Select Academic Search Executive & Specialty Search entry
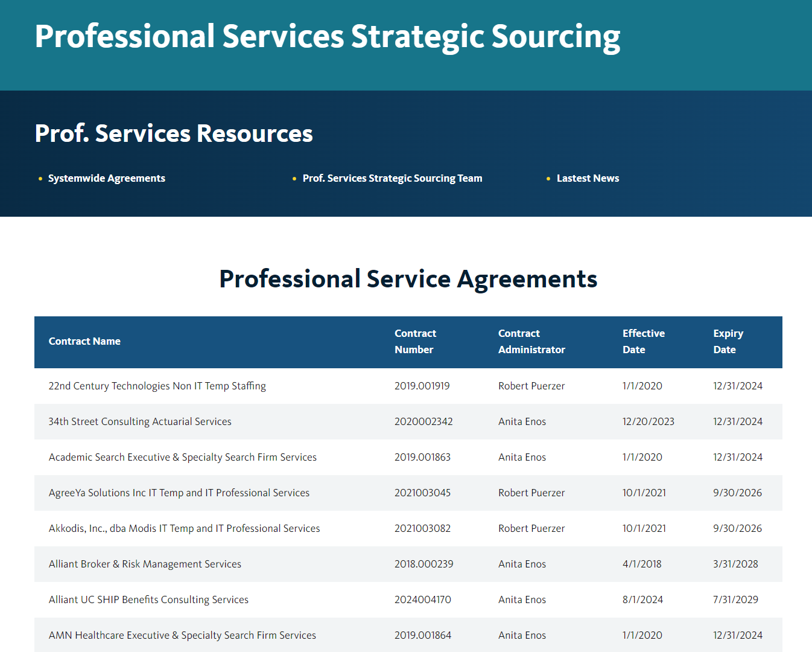The image size is (812, 652). (182, 457)
